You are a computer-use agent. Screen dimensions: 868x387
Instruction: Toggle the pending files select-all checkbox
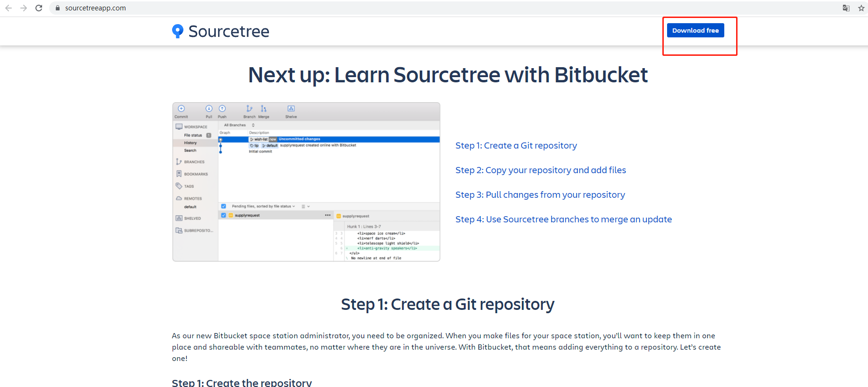(x=224, y=206)
